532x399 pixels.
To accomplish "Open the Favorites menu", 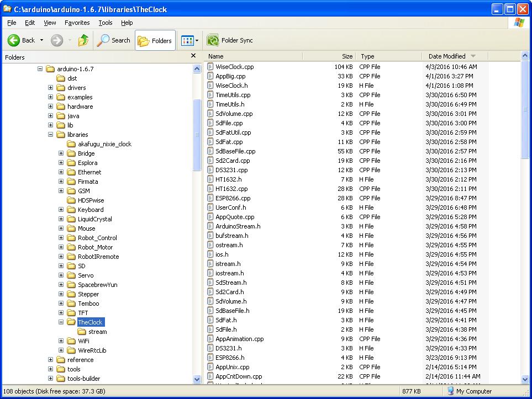I will point(77,23).
